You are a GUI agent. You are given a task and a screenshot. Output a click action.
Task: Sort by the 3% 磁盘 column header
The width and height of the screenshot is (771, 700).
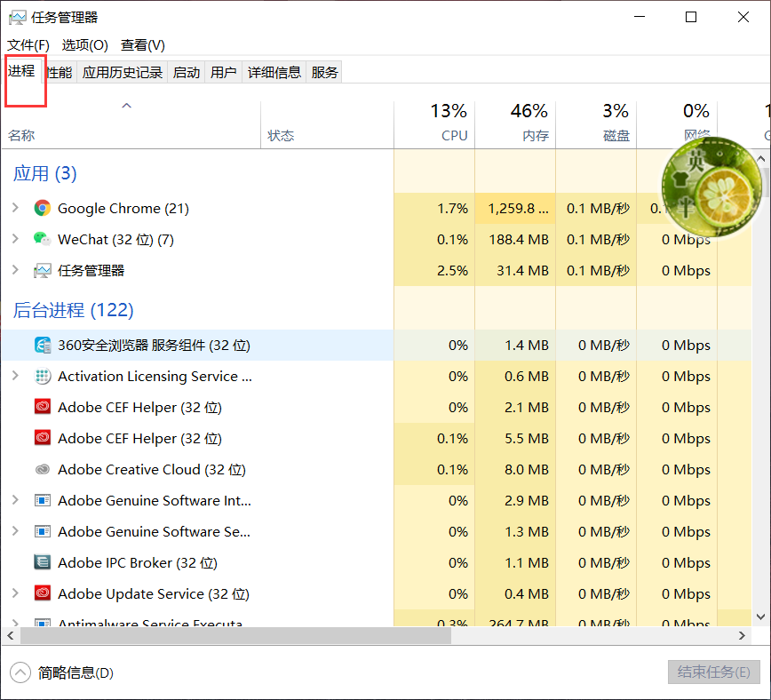click(596, 125)
